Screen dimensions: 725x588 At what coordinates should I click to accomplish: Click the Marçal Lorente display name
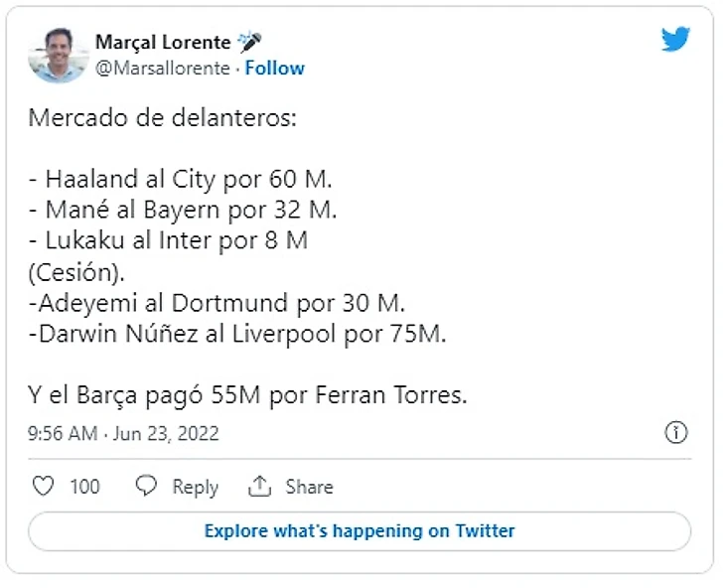coord(163,42)
